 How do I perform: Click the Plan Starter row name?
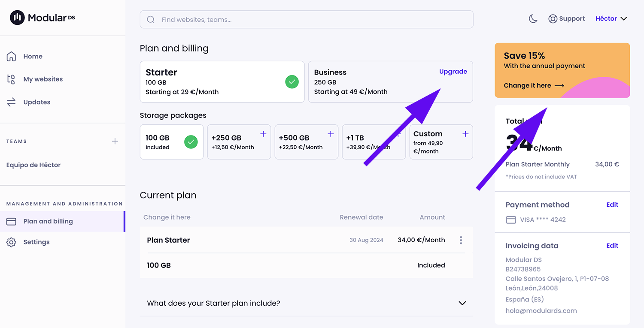(x=168, y=240)
